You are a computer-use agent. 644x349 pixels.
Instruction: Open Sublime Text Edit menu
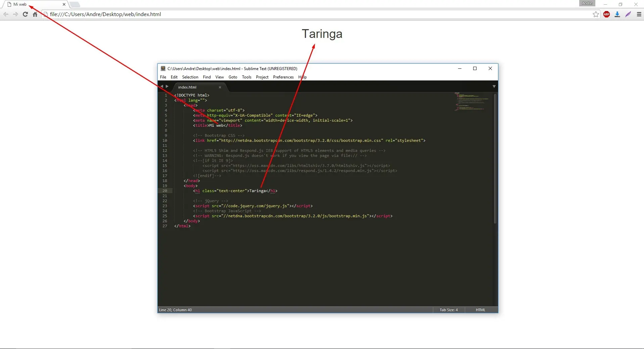pyautogui.click(x=174, y=77)
